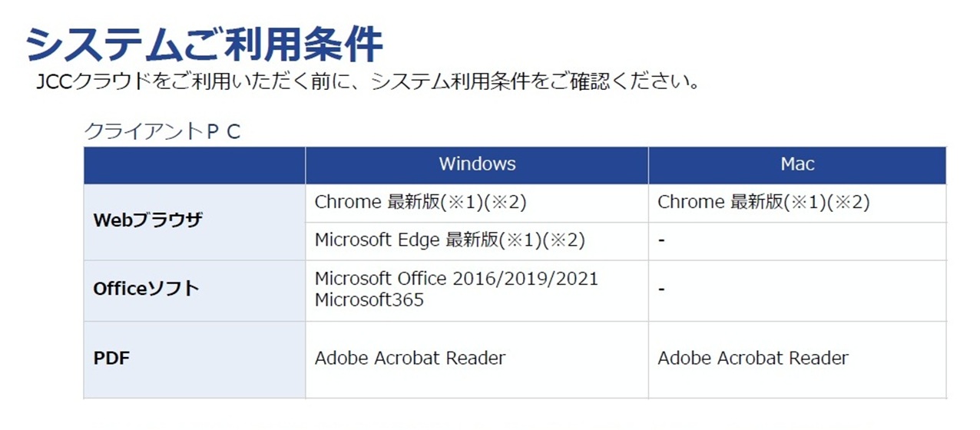Screen dimensions: 980x430
Task: Click the システムご利用条件 page title
Action: (x=204, y=45)
